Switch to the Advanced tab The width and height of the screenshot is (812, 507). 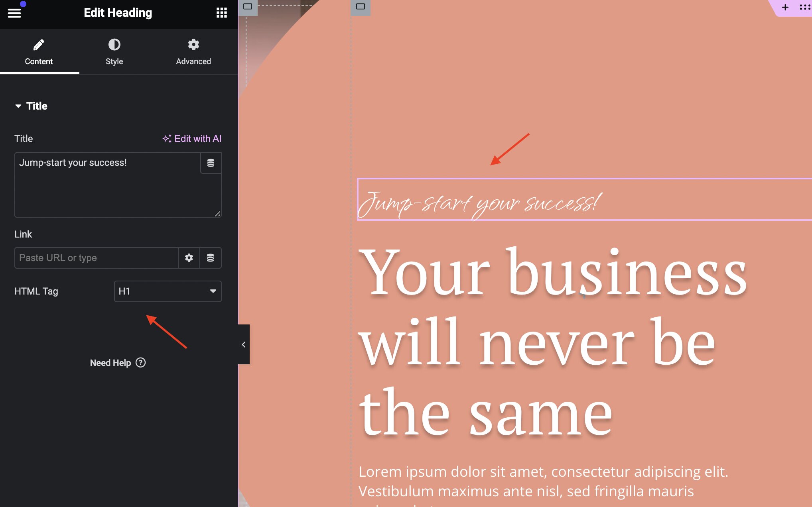193,52
